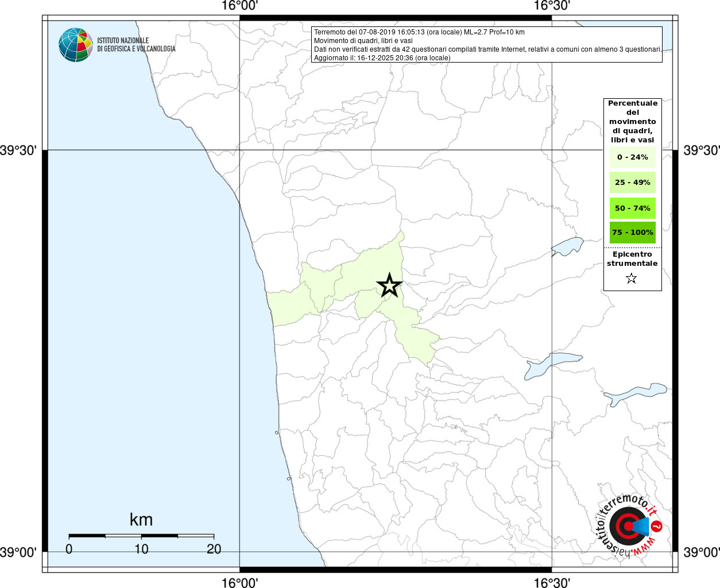Click the bottom 16°00' longitude label
Viewport: 720px width, 588px height.
pos(239,582)
